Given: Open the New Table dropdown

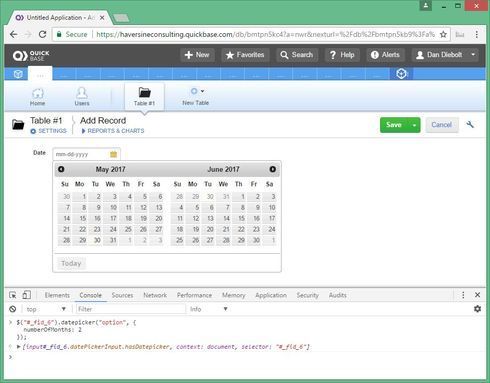Looking at the screenshot, I should (x=196, y=96).
